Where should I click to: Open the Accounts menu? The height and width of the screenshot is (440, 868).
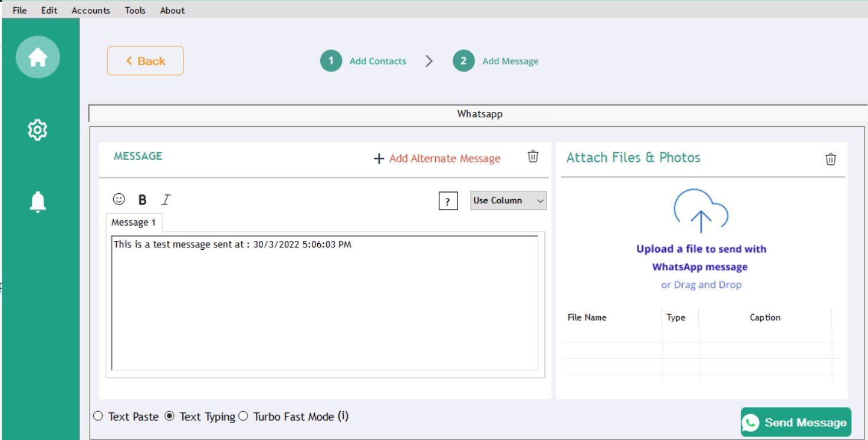(x=91, y=10)
